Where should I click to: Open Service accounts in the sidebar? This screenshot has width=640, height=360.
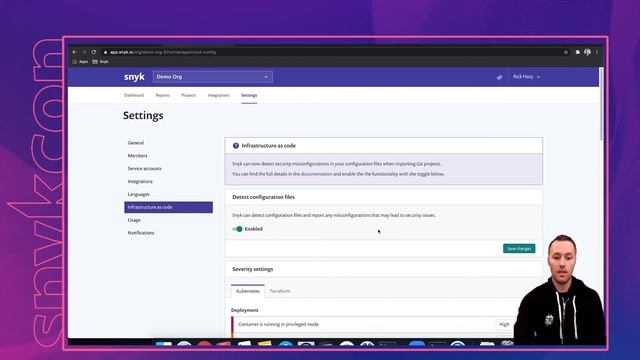click(x=144, y=169)
